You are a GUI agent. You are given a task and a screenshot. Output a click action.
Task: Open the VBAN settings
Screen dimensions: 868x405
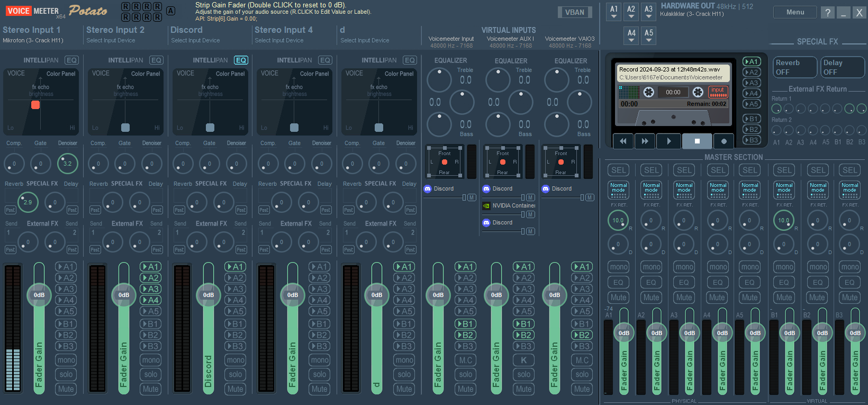point(575,12)
